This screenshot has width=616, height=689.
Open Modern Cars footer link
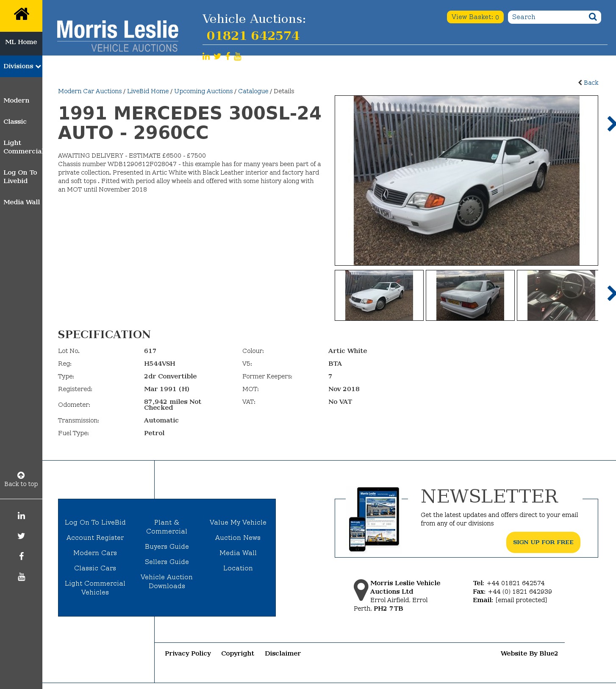[95, 553]
